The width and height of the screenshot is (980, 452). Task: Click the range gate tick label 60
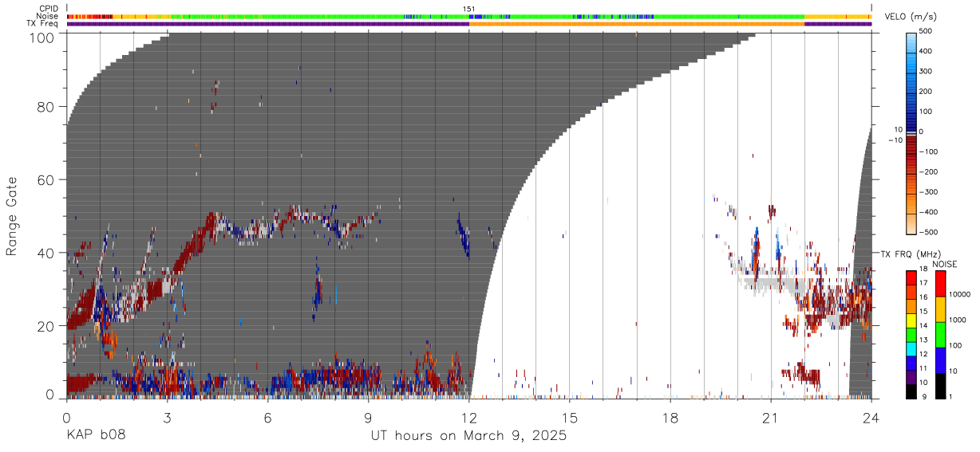(x=46, y=180)
